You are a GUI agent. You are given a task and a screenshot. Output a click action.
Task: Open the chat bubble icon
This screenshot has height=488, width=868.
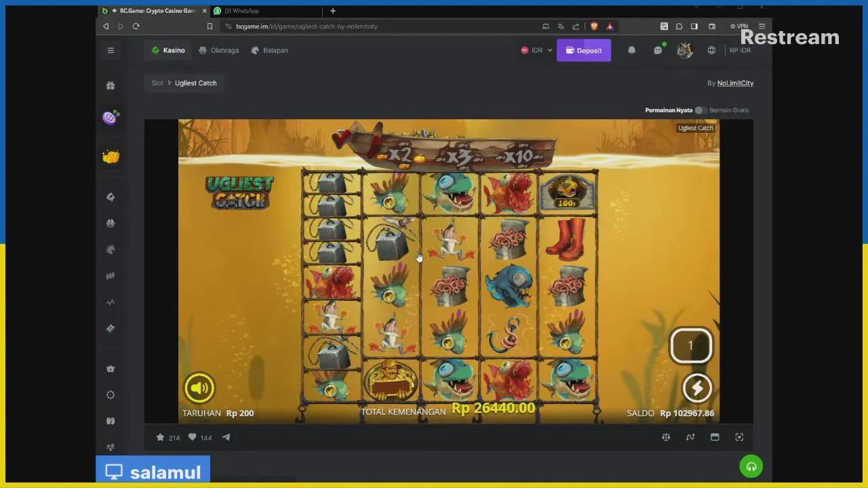[658, 50]
